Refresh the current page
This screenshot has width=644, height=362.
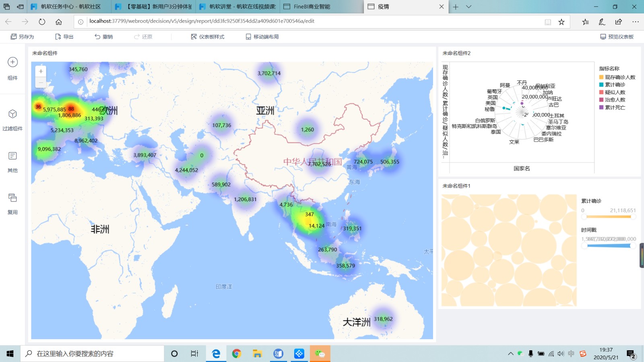pos(42,22)
